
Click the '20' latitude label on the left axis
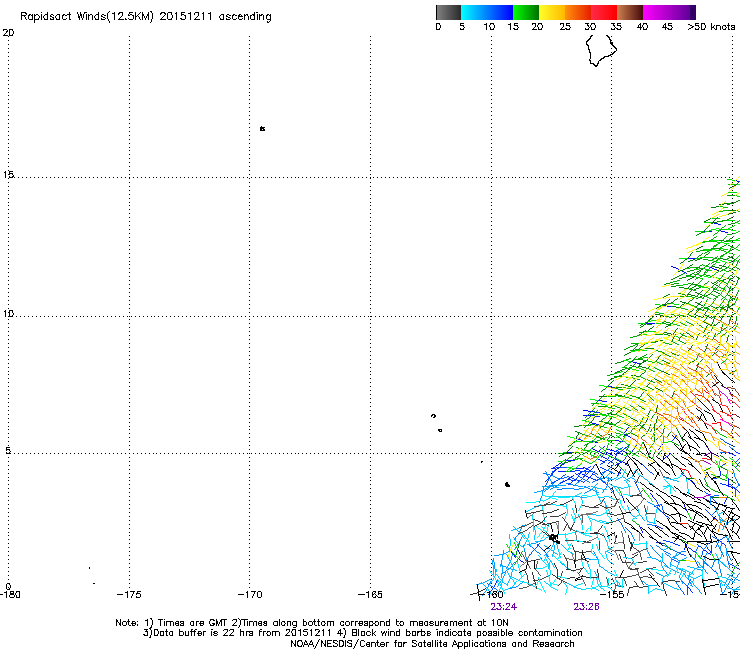(x=8, y=33)
